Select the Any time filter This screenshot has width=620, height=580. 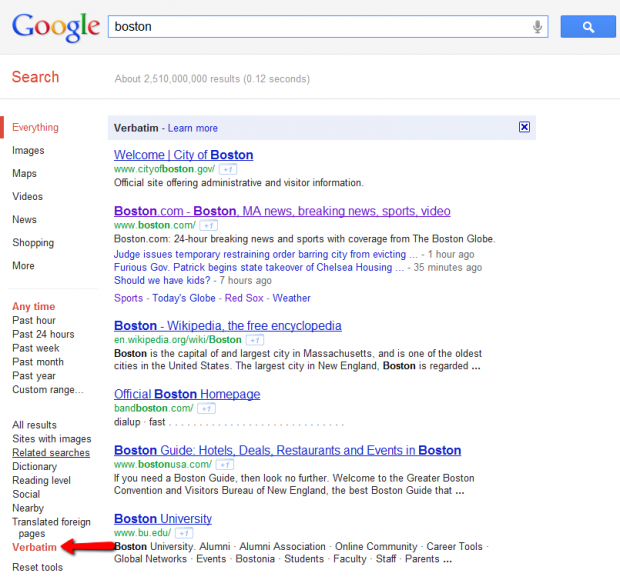34,306
